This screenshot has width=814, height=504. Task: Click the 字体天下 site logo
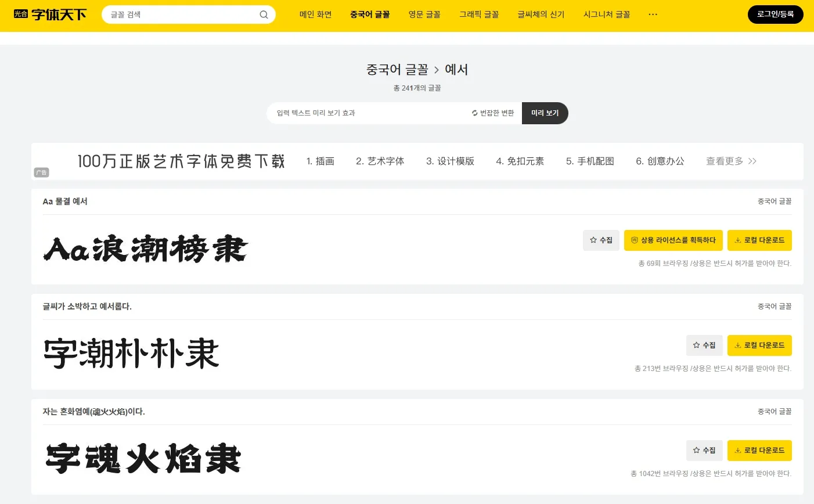coord(50,15)
